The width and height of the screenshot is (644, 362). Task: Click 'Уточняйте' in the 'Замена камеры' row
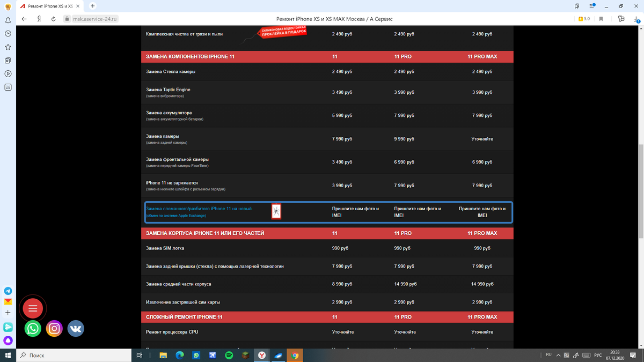coord(482,139)
